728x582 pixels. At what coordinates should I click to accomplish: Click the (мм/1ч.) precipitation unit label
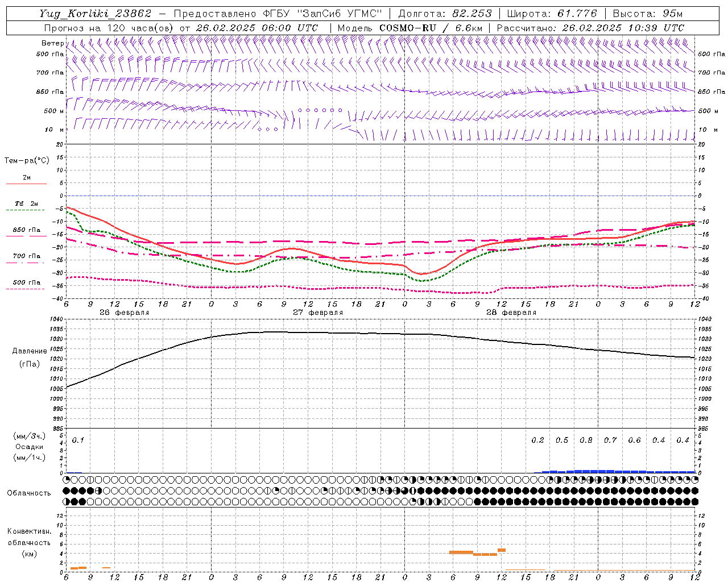30,458
